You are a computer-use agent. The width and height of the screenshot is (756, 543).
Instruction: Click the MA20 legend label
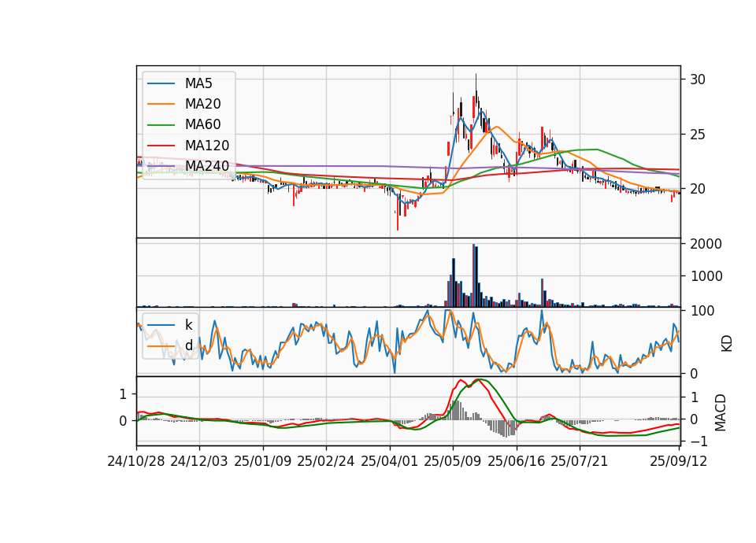point(202,104)
